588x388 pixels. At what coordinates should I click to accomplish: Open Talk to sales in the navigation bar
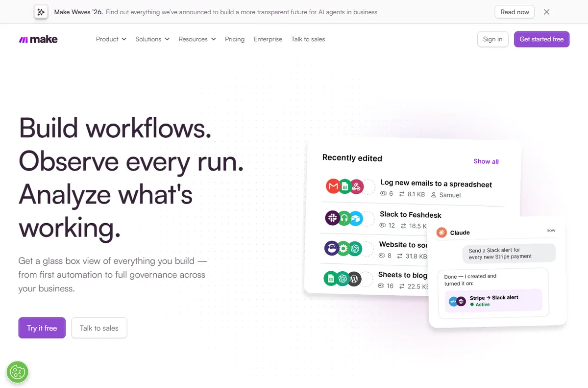(x=308, y=39)
